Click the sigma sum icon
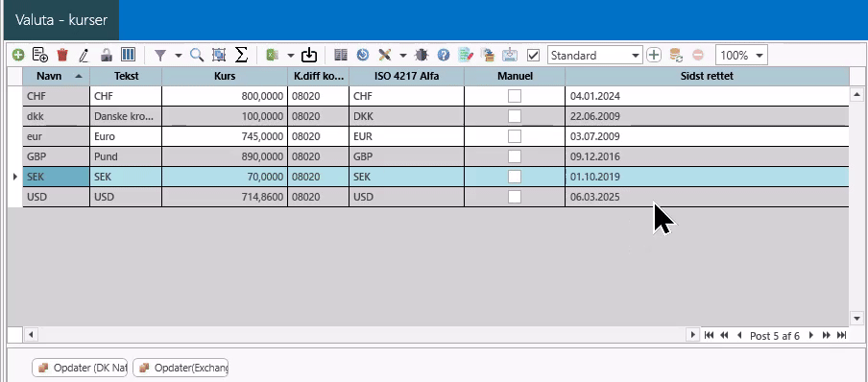The image size is (868, 382). [x=241, y=55]
